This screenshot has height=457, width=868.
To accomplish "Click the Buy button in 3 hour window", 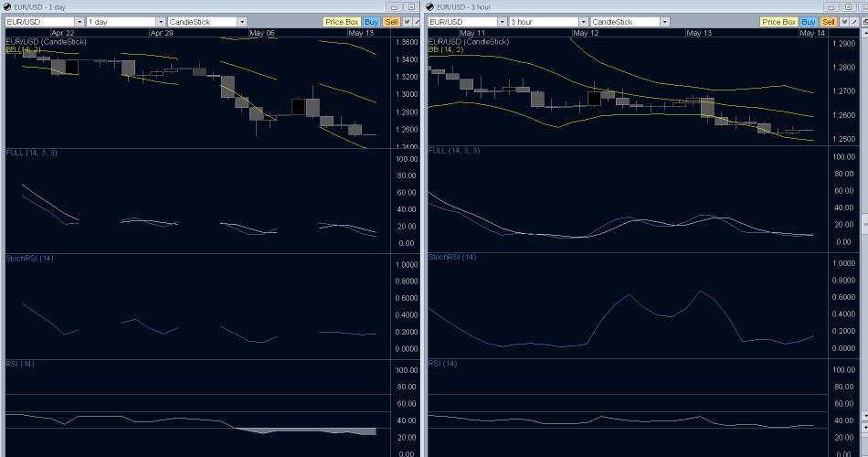I will coord(809,22).
